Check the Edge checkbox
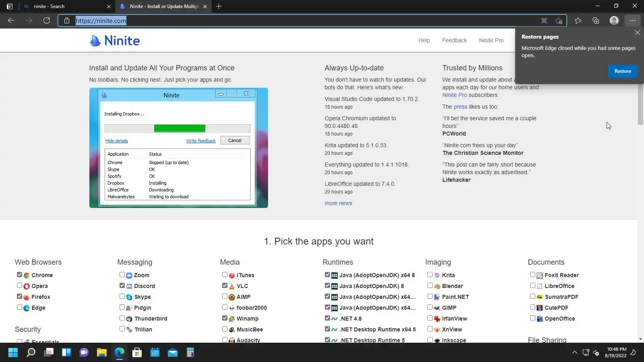 point(19,307)
